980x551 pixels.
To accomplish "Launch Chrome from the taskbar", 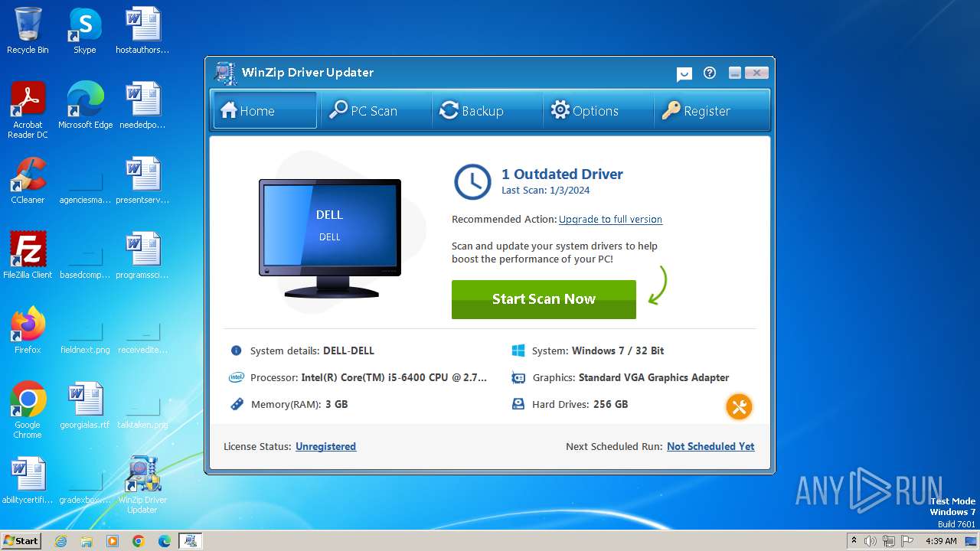I will [x=139, y=541].
